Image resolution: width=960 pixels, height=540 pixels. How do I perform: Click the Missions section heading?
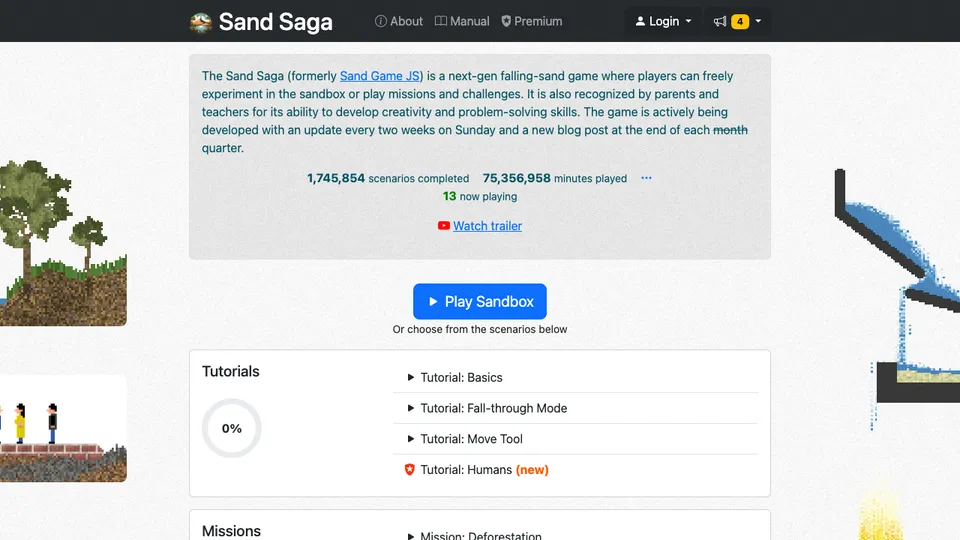(231, 531)
